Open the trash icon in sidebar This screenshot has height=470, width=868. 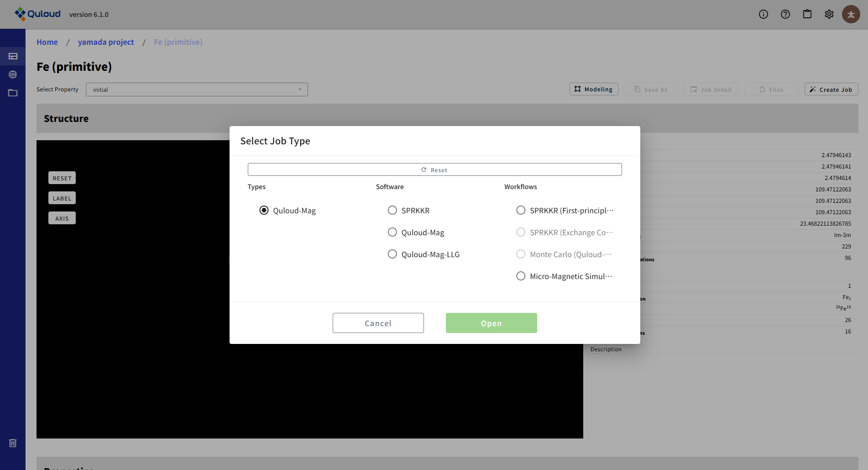[13, 443]
